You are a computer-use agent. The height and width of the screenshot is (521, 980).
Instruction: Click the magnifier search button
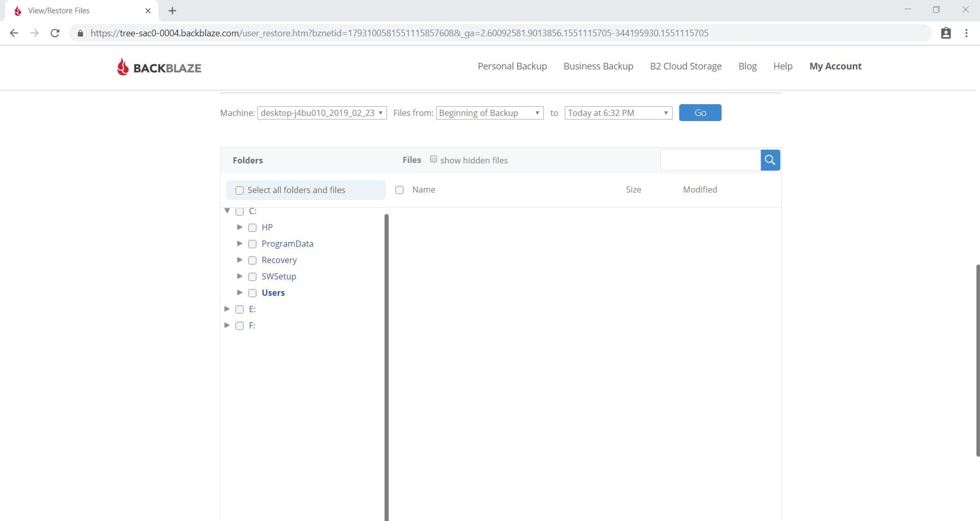point(770,160)
